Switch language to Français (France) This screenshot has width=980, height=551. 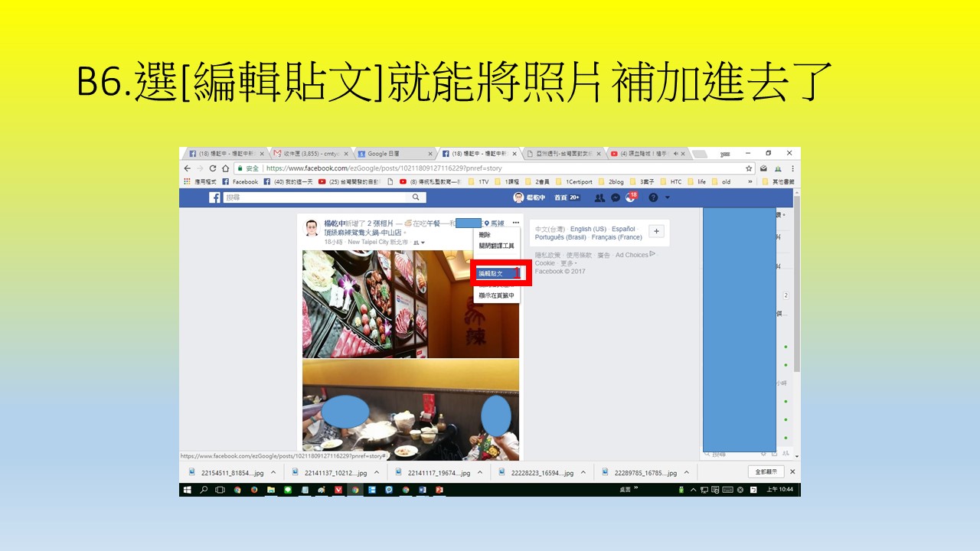tap(616, 237)
